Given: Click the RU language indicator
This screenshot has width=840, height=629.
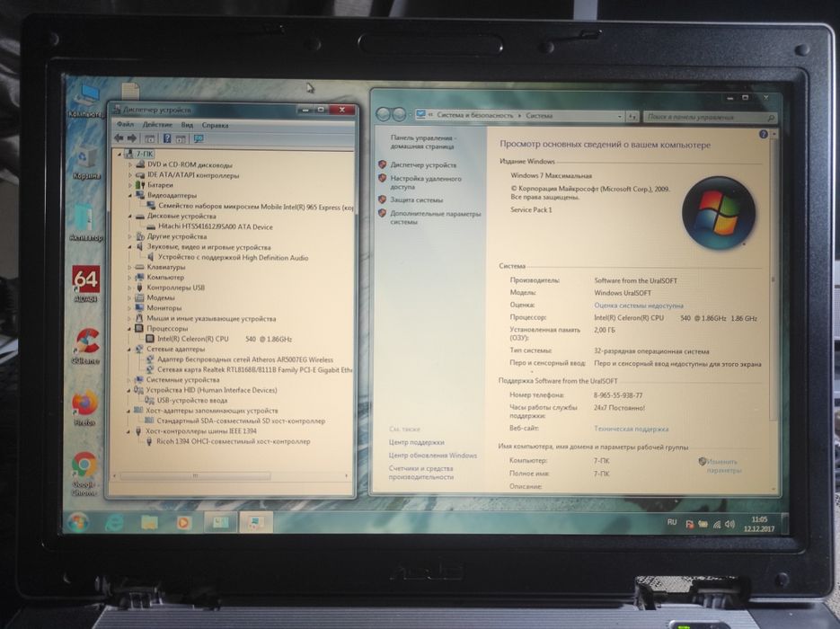Looking at the screenshot, I should tap(672, 522).
